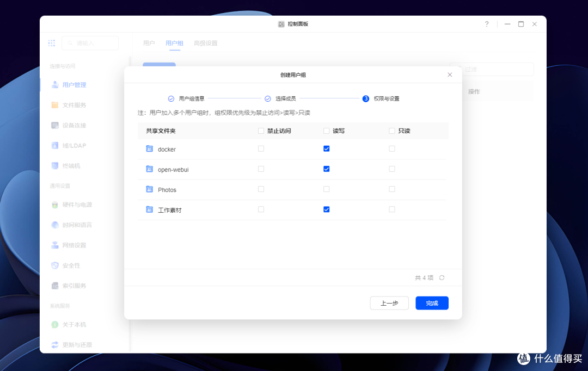This screenshot has height=371, width=588.
Task: Switch to the 用户 tab
Action: tap(149, 43)
